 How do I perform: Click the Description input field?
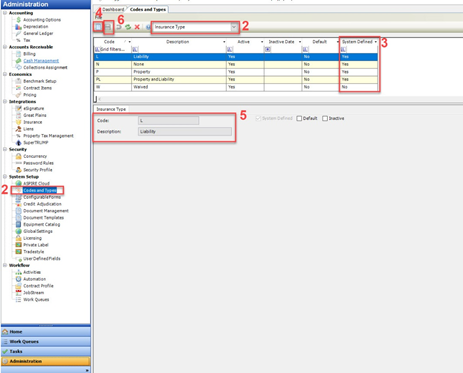(185, 132)
